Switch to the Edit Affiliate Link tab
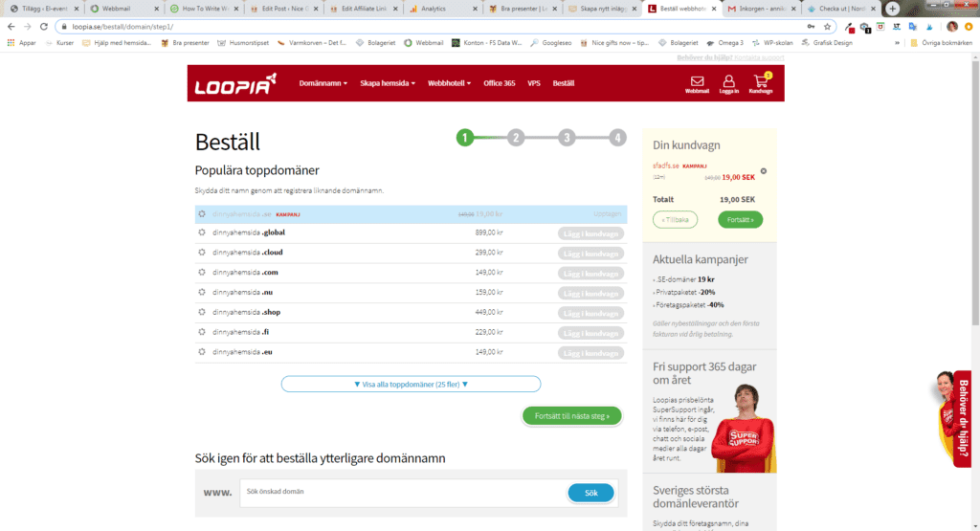This screenshot has height=531, width=980. click(x=363, y=9)
